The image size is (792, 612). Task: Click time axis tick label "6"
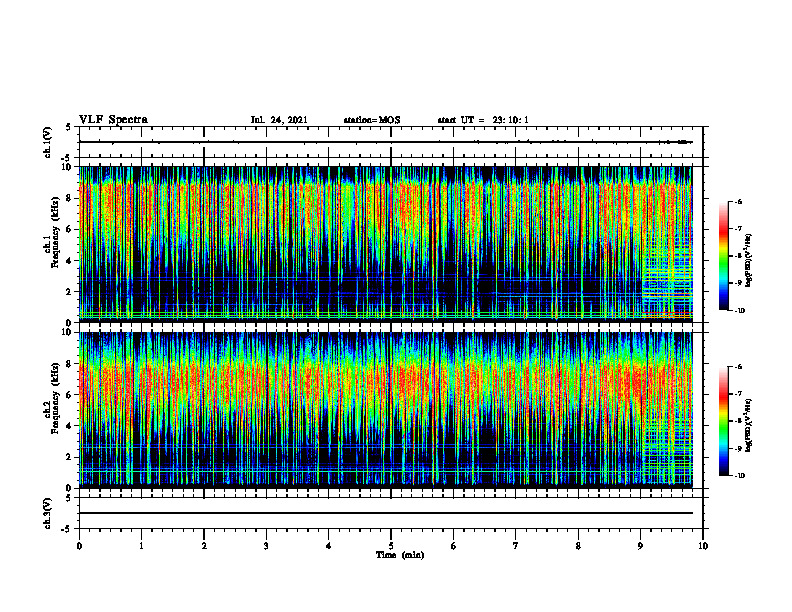(454, 546)
